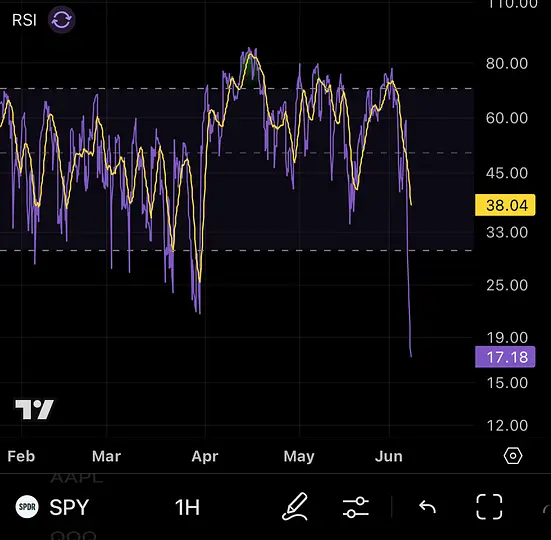Viewport: 551px width, 540px height.
Task: Tap the RSI indicator refresh icon
Action: click(x=61, y=20)
